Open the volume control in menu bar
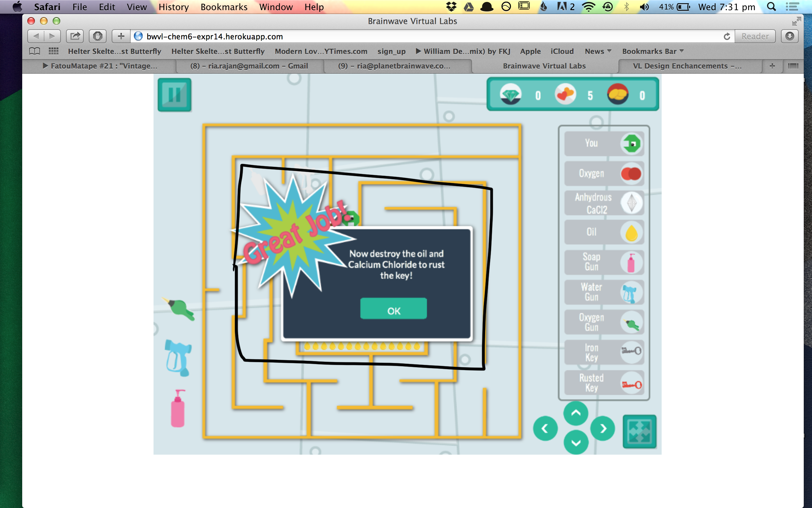Screen dimensions: 812x508 [644, 7]
